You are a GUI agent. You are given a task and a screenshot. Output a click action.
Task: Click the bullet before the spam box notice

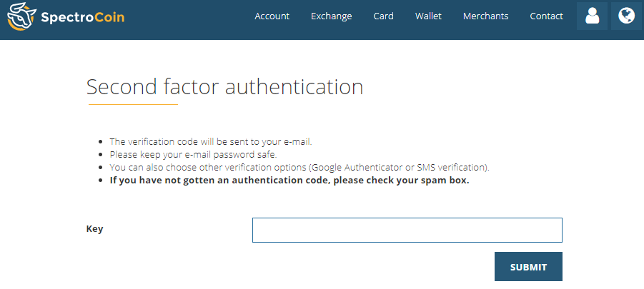101,181
